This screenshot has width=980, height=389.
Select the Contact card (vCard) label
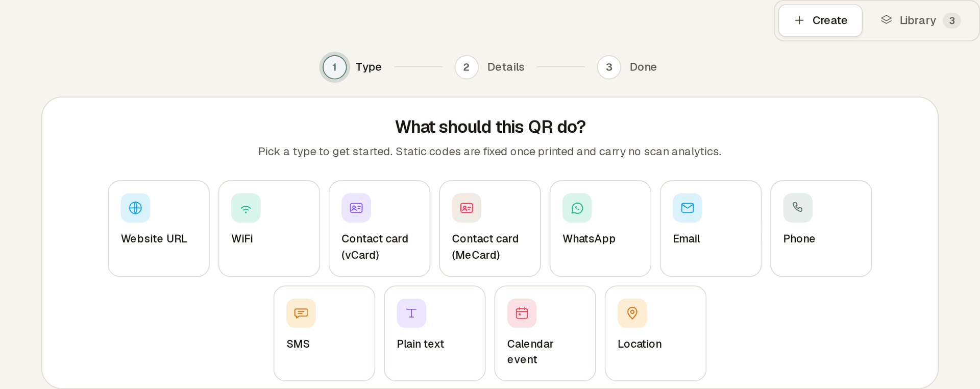pos(375,247)
